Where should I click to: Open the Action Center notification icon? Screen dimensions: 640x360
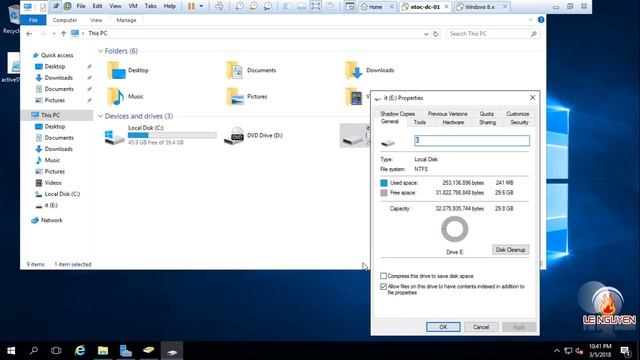click(625, 351)
